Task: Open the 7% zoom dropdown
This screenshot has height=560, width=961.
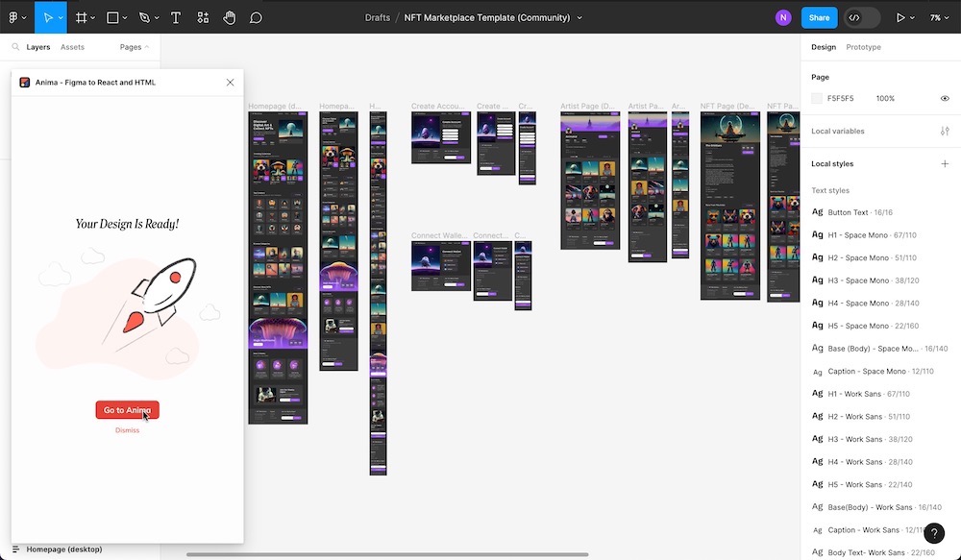Action: [x=939, y=17]
